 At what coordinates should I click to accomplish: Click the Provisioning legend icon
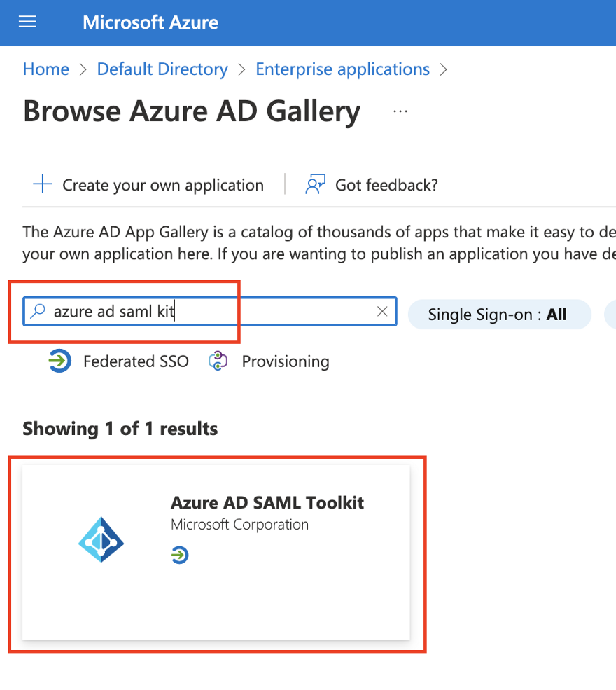tap(218, 361)
